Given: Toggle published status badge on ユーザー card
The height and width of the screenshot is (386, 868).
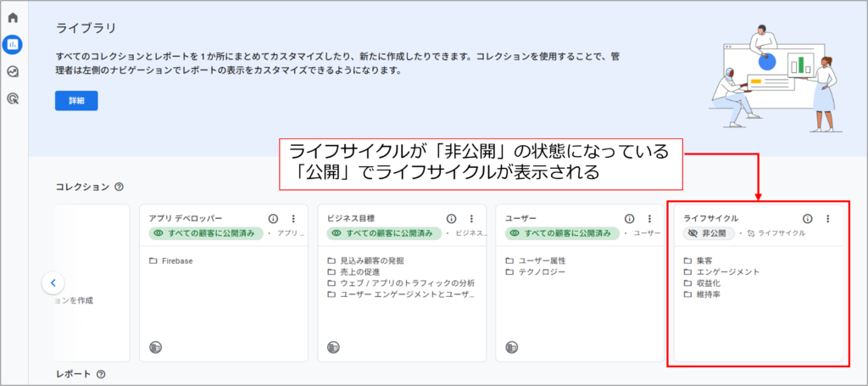Looking at the screenshot, I should [562, 233].
